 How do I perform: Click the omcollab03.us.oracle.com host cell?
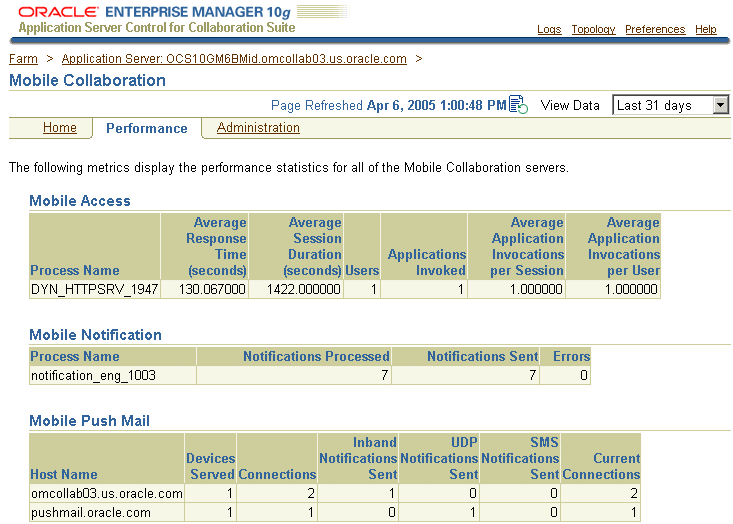(107, 493)
